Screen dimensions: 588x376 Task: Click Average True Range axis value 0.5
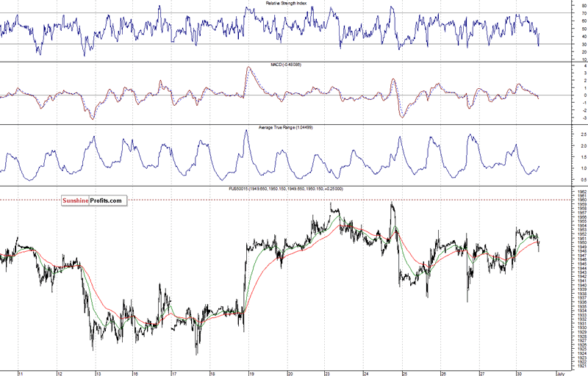[584, 180]
